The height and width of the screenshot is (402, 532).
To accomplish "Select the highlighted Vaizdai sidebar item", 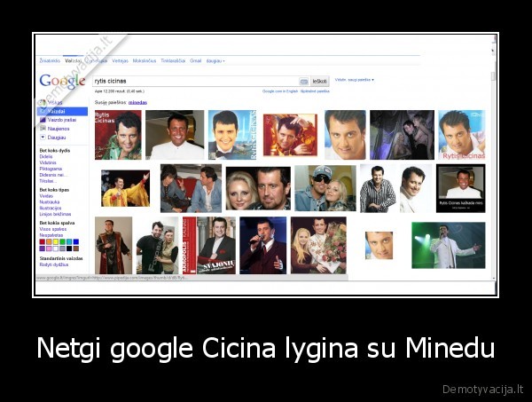I will click(x=62, y=111).
